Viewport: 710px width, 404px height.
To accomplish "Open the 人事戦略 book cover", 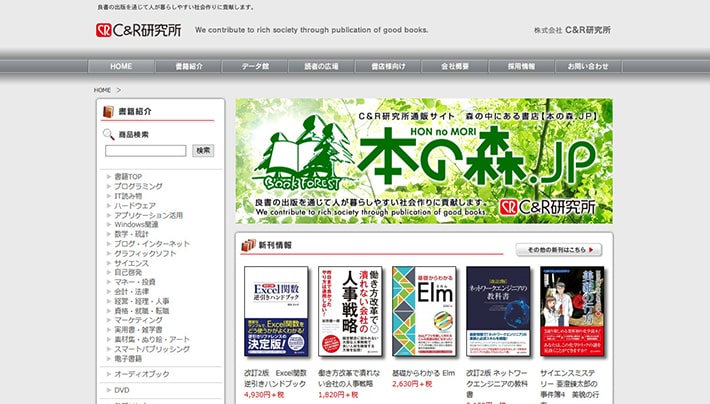I will (x=350, y=310).
